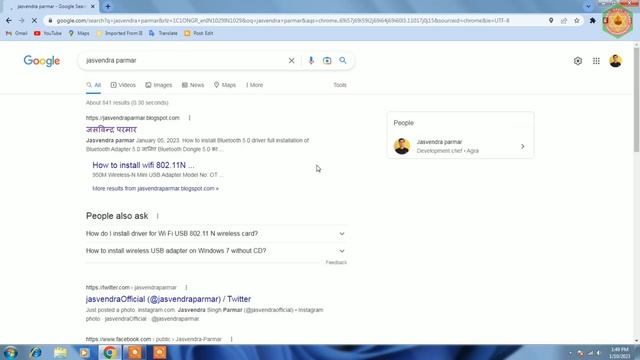Open More search filters dropdown

point(255,85)
